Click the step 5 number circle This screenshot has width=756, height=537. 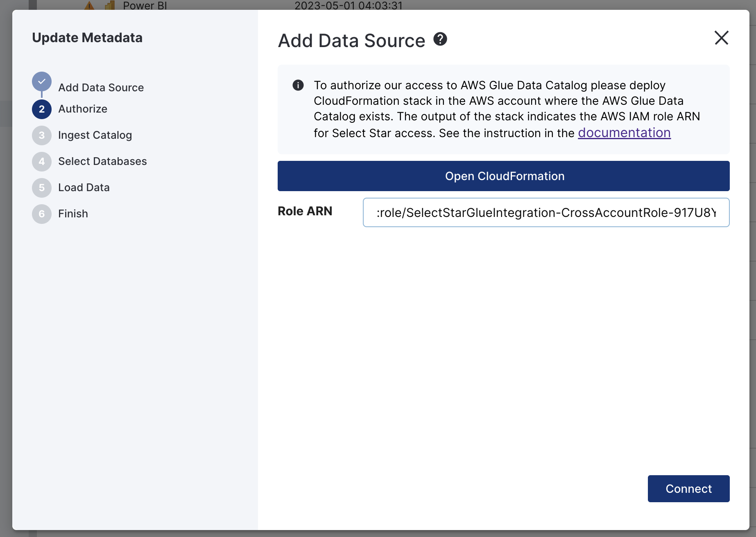[42, 188]
